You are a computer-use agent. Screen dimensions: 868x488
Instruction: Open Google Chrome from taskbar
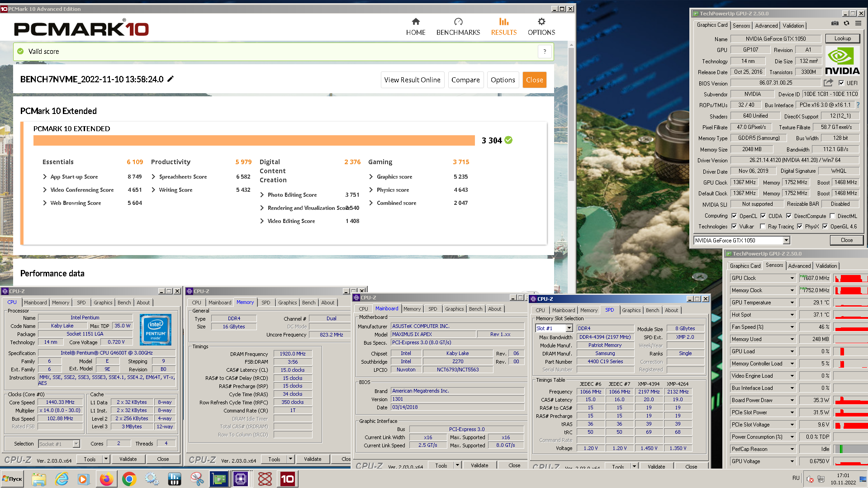129,479
